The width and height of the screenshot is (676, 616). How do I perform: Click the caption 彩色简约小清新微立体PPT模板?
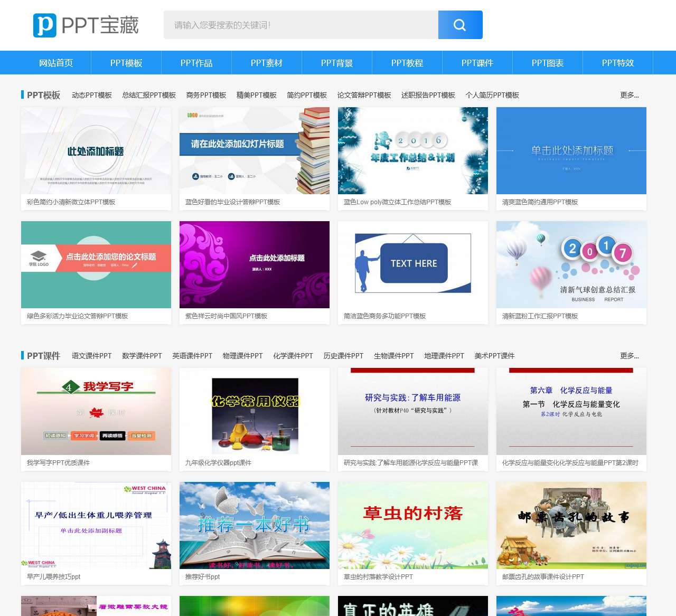point(71,202)
